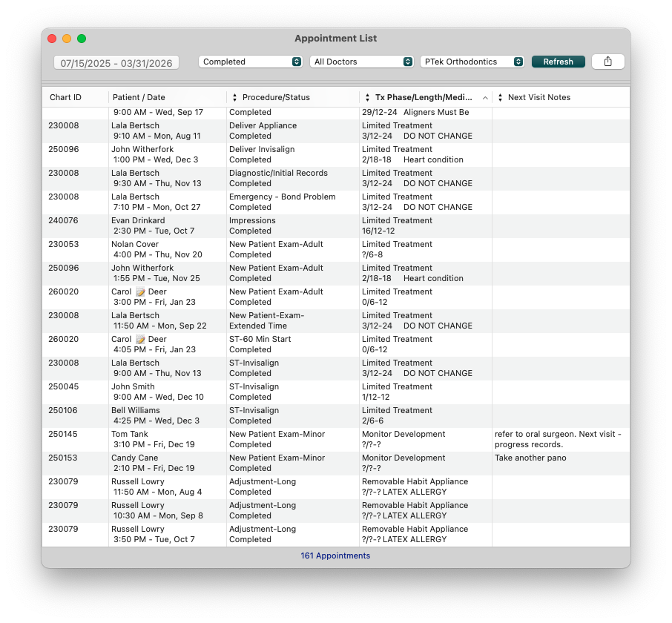Click the Refresh button
Image resolution: width=672 pixels, height=623 pixels.
[558, 62]
